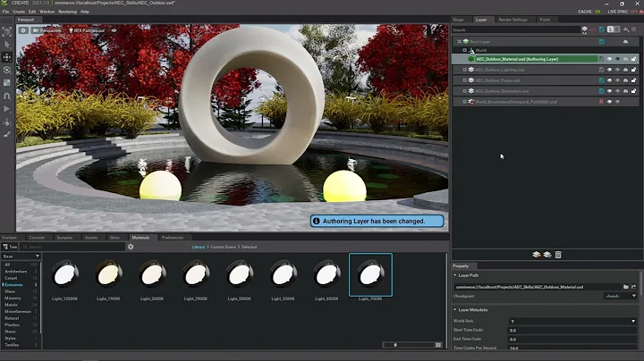Viewport: 644px width, 361px height.
Task: Open the Skies tab
Action: pos(114,238)
